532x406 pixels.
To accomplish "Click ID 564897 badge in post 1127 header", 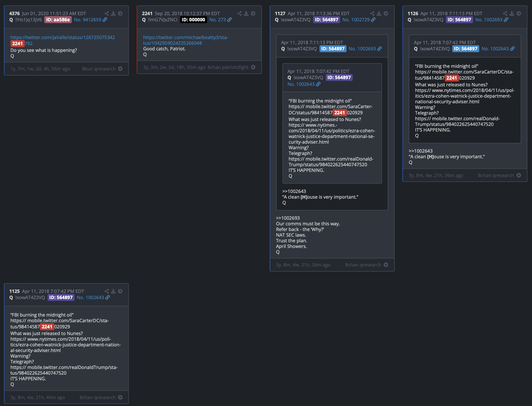I will click(x=326, y=20).
